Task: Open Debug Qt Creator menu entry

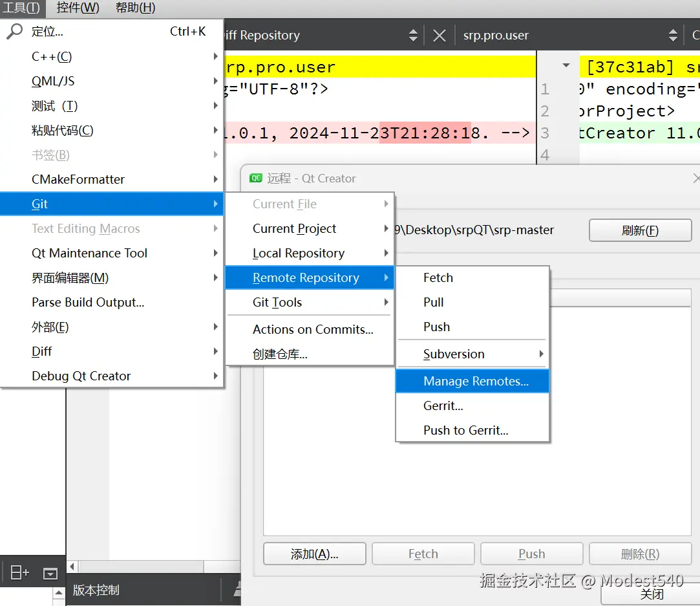Action: pyautogui.click(x=112, y=376)
